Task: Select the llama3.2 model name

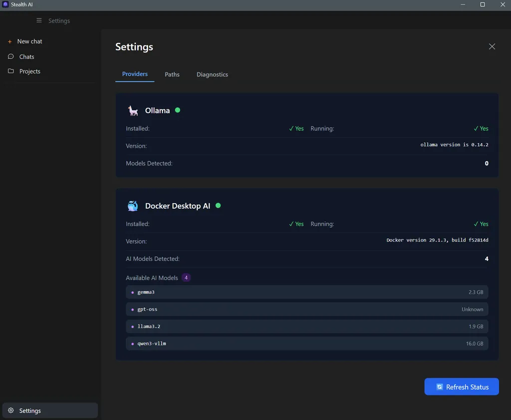Action: tap(149, 326)
